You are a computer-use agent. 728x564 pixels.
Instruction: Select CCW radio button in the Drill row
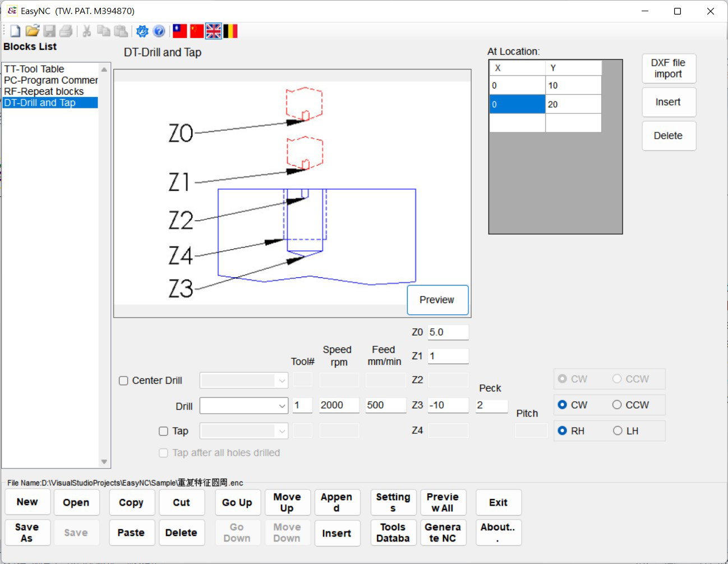(617, 405)
